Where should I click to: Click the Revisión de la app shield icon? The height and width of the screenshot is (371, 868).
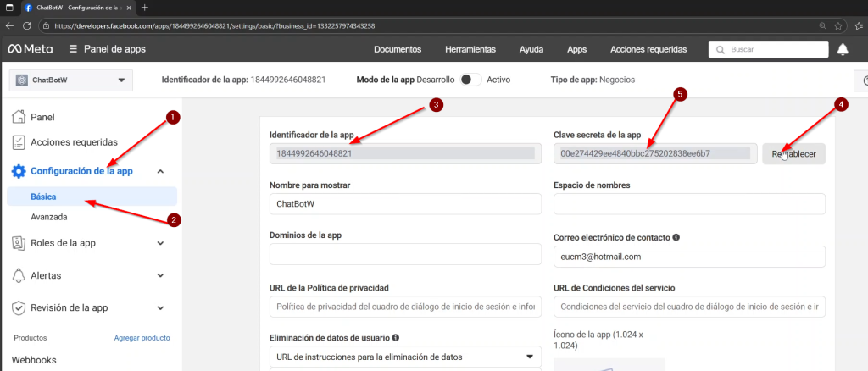click(19, 308)
